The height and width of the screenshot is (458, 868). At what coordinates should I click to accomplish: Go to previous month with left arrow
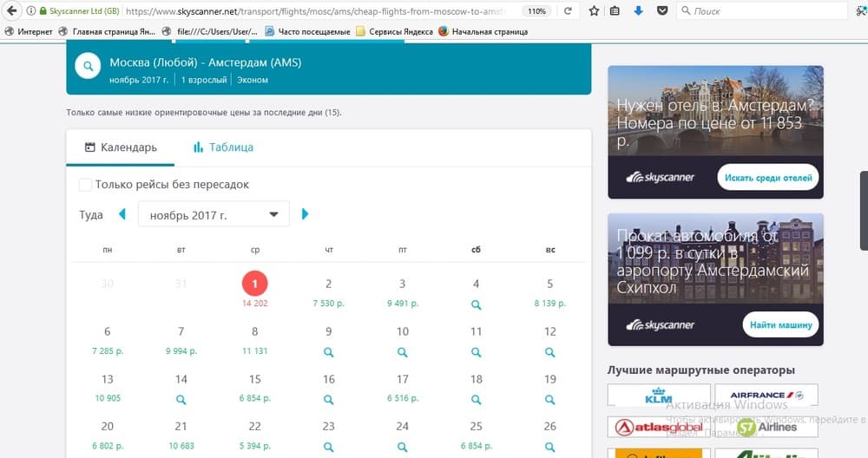point(122,214)
